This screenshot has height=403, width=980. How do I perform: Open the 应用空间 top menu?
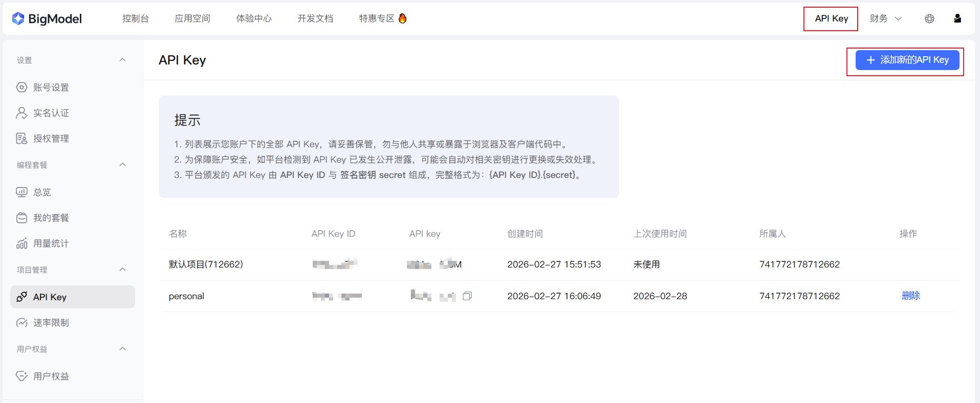pyautogui.click(x=192, y=18)
